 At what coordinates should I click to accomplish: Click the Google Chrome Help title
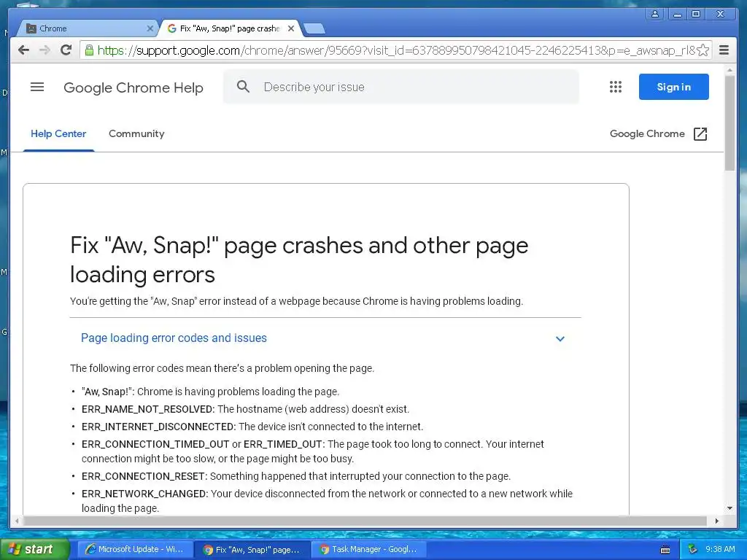point(133,87)
